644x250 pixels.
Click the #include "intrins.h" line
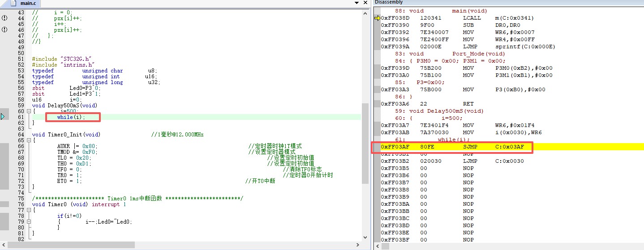63,64
